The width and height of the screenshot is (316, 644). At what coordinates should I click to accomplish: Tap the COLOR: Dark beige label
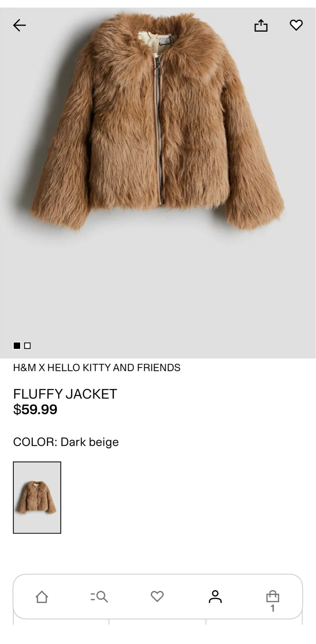[x=66, y=442]
